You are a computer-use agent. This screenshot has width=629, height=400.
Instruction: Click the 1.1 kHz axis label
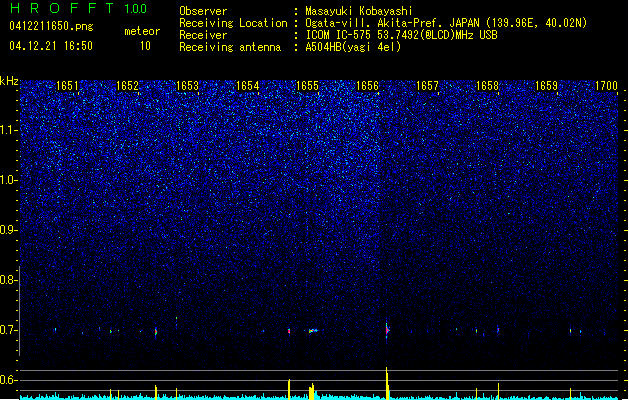[9, 130]
